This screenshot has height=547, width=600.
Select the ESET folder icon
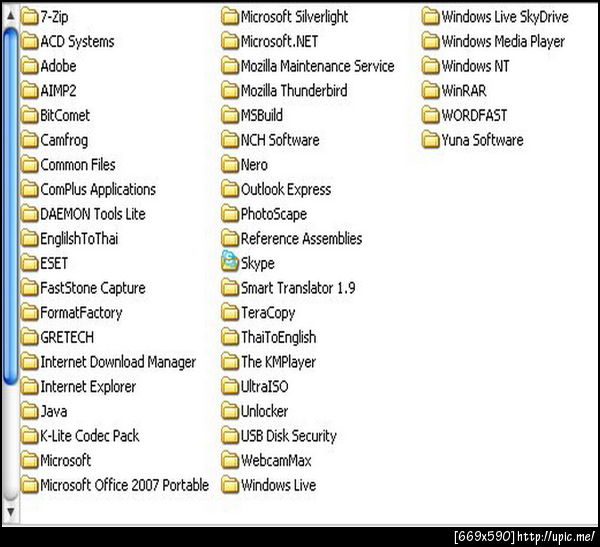29,263
